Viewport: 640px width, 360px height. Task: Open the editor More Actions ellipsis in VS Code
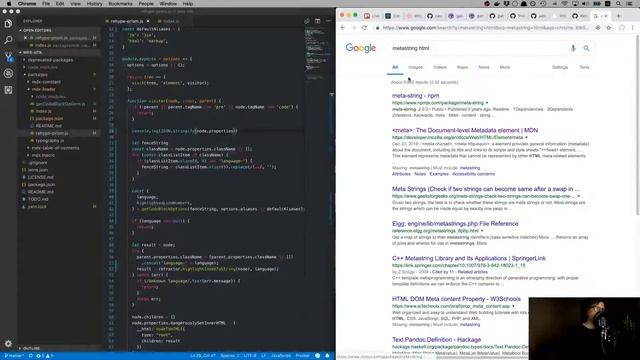click(328, 21)
